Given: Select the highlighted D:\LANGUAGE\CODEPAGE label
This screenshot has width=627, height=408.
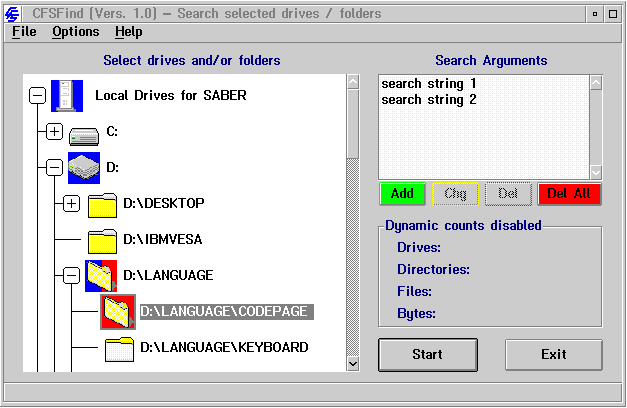Looking at the screenshot, I should [227, 312].
